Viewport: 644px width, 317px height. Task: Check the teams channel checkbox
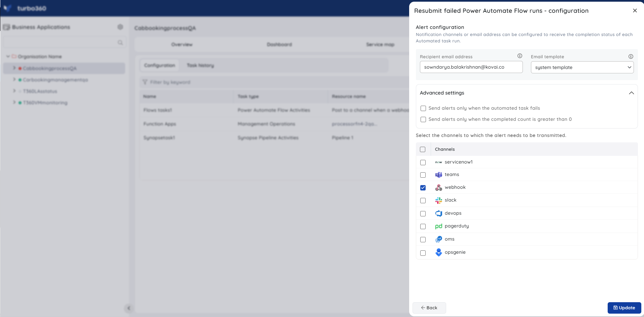(x=423, y=175)
